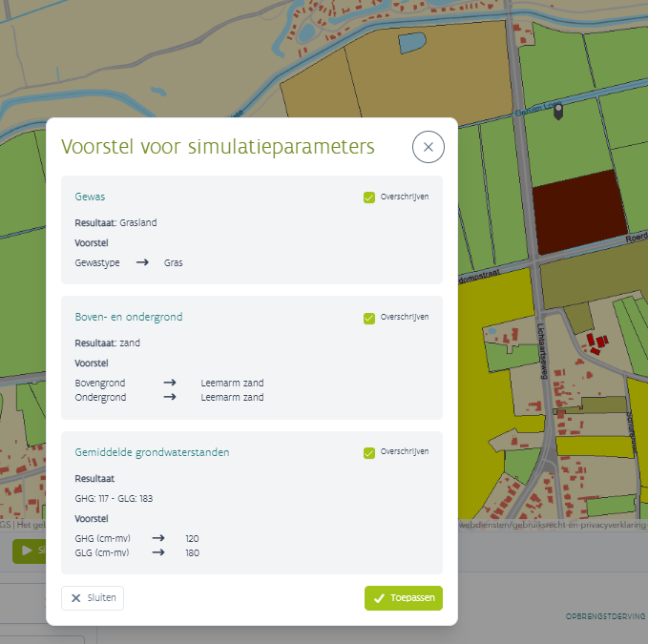Uncheck Overschrijven in the Gewas section

coord(369,197)
